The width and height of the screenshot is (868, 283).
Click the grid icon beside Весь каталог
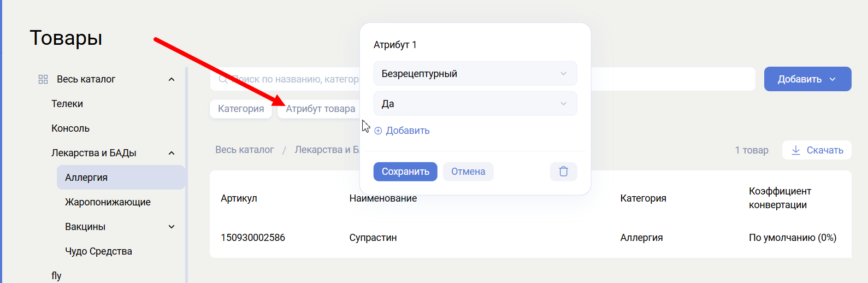43,79
